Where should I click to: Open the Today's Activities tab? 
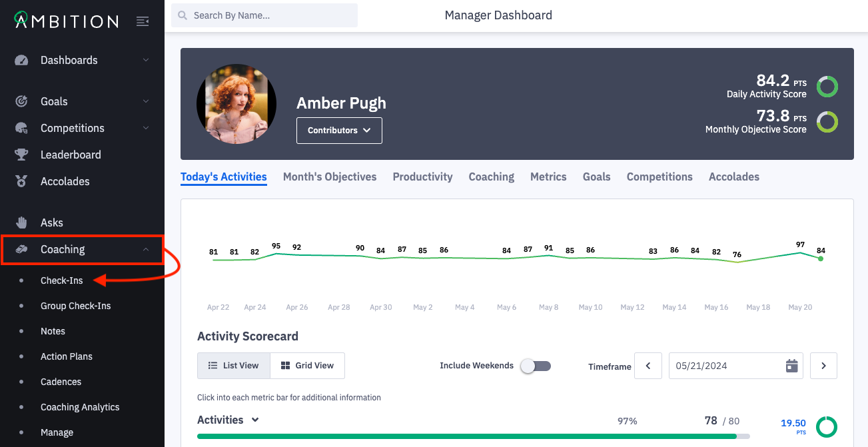pos(224,177)
